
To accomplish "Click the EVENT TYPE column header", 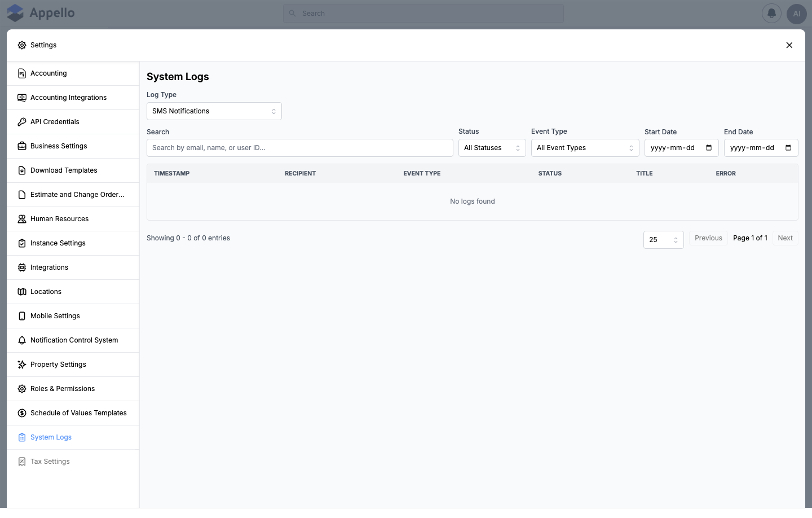I will [x=422, y=173].
